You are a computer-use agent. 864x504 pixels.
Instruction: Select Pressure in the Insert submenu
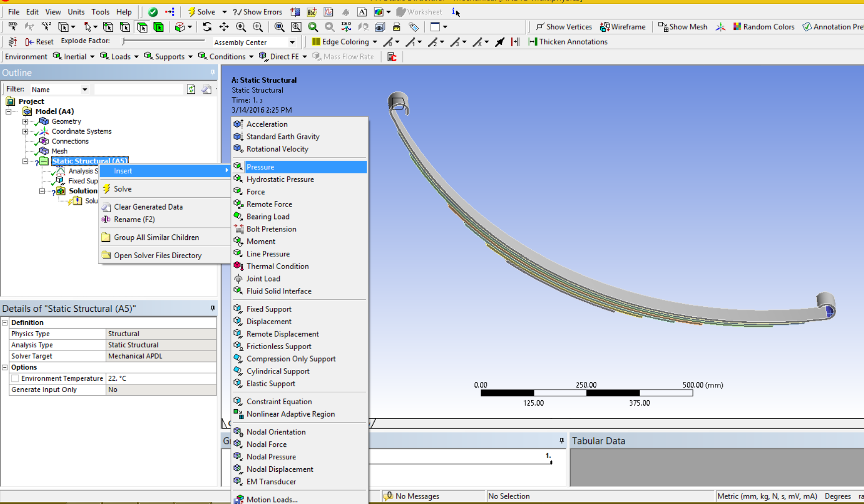pyautogui.click(x=300, y=167)
